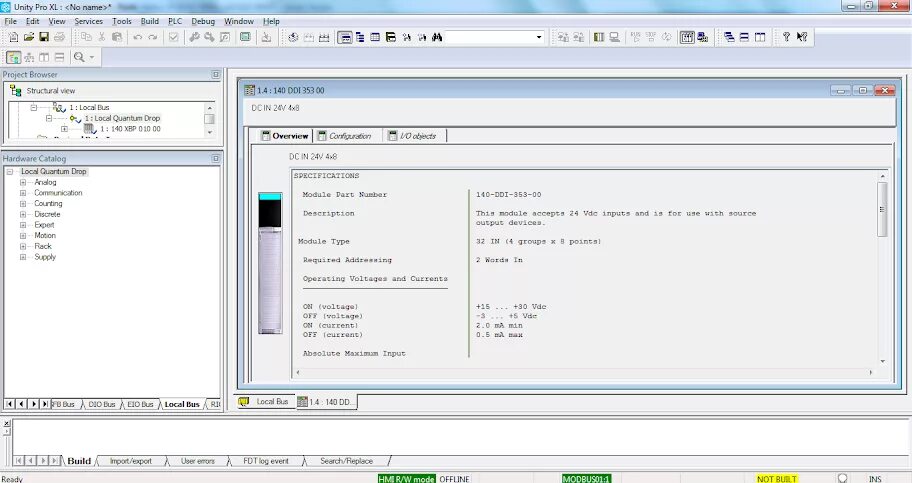Click the What's This pointer icon
912x483 pixels.
tap(802, 37)
